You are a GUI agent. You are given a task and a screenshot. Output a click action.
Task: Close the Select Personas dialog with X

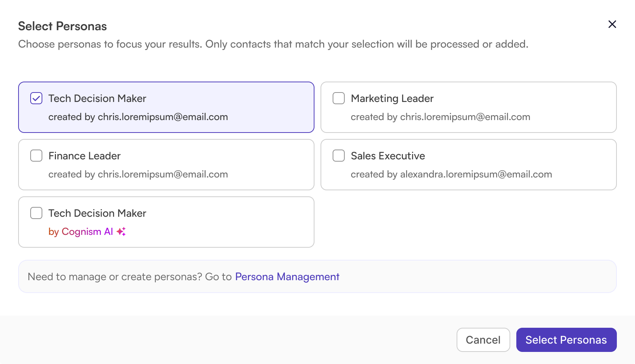(612, 25)
